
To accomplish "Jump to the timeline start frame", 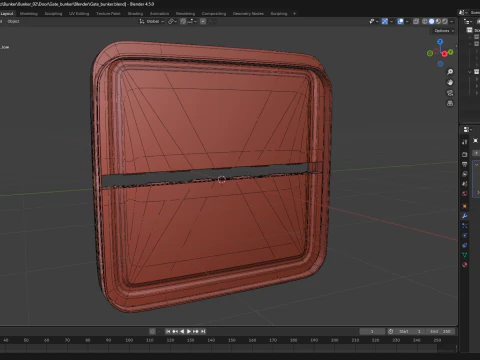I will [168, 331].
